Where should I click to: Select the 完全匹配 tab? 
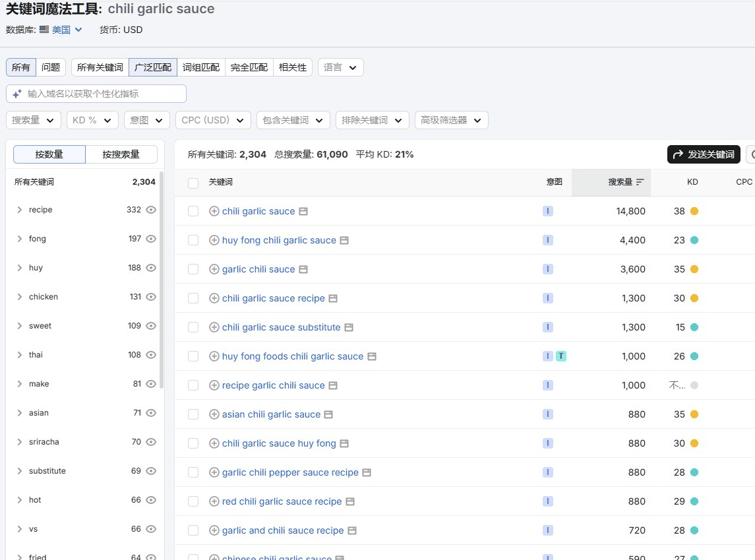coord(249,67)
